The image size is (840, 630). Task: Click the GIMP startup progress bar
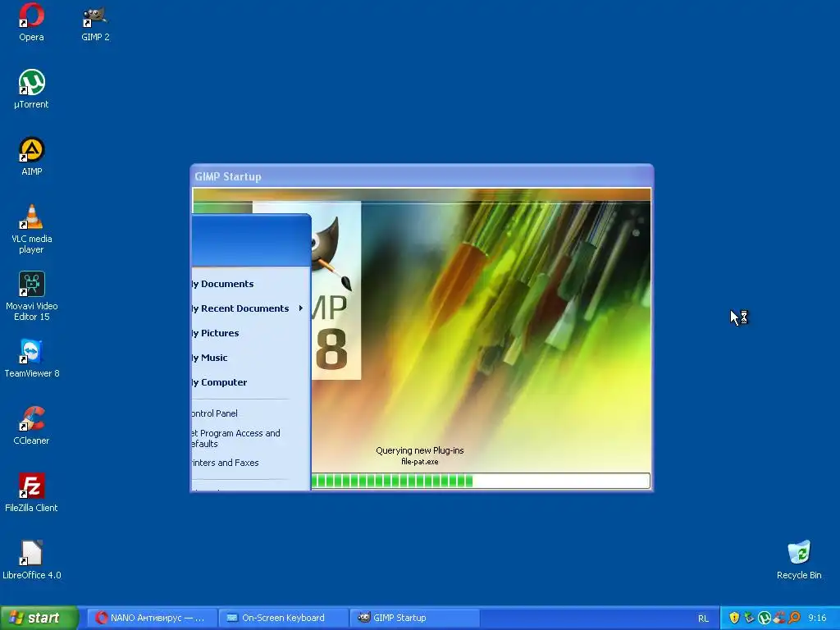[x=480, y=481]
